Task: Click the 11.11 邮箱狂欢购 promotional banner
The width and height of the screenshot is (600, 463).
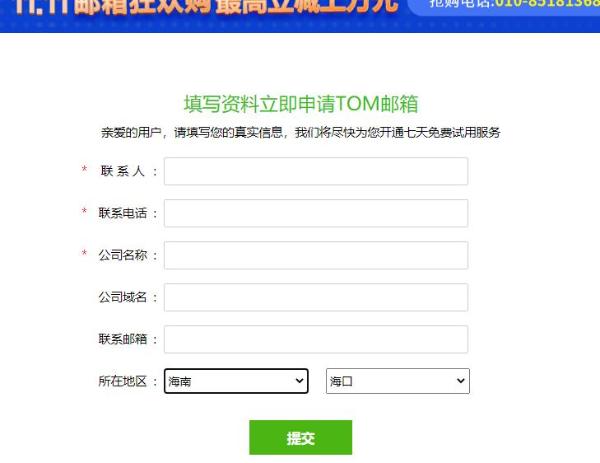Action: click(x=207, y=8)
